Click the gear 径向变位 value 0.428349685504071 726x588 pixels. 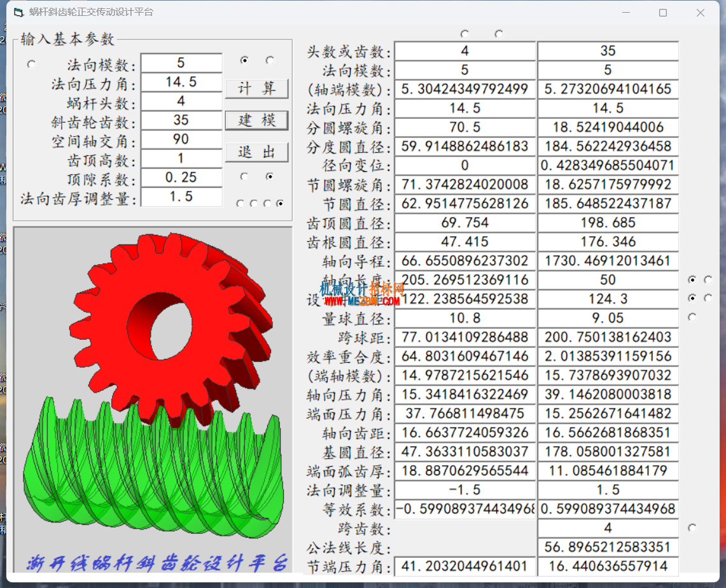[608, 165]
